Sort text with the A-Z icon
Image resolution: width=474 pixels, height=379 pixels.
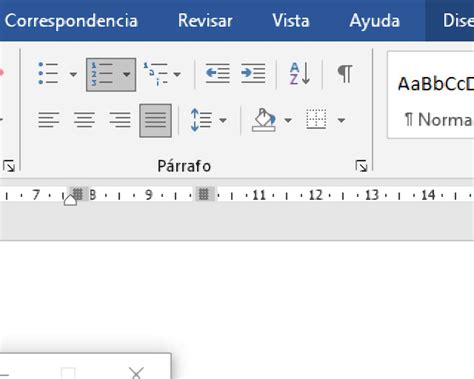click(x=299, y=74)
